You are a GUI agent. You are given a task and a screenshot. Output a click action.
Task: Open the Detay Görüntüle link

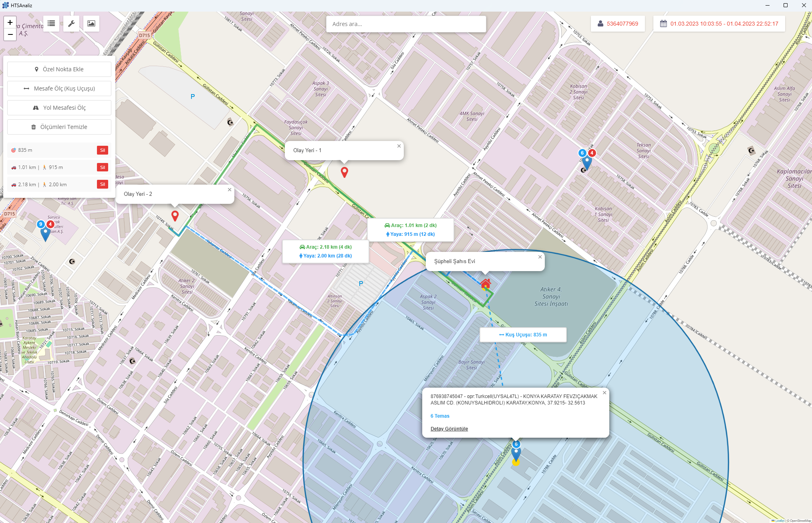point(449,429)
